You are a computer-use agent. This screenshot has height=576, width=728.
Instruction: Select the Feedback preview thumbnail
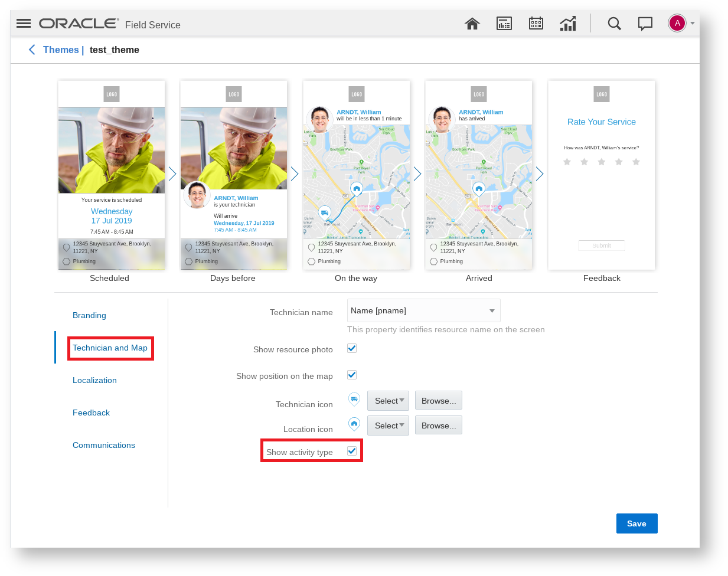[x=602, y=175]
